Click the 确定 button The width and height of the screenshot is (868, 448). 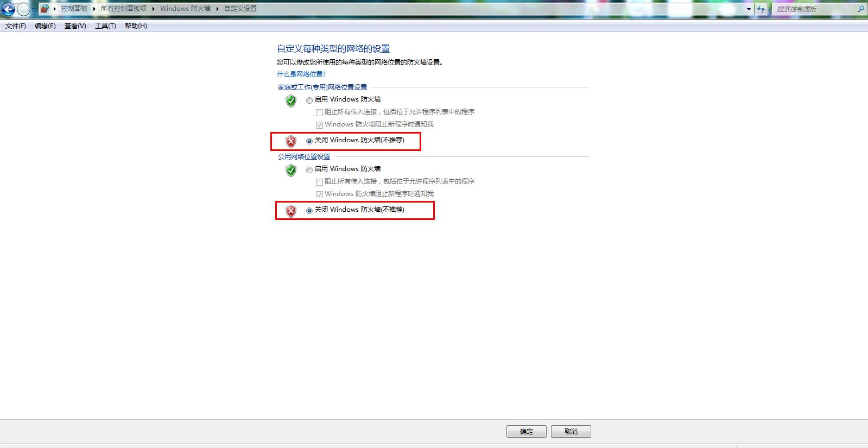coord(527,431)
